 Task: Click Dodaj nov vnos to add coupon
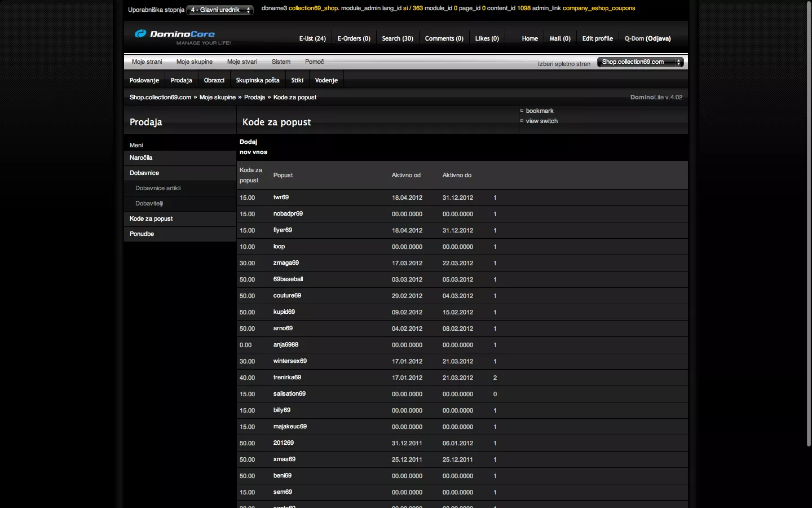pos(253,147)
